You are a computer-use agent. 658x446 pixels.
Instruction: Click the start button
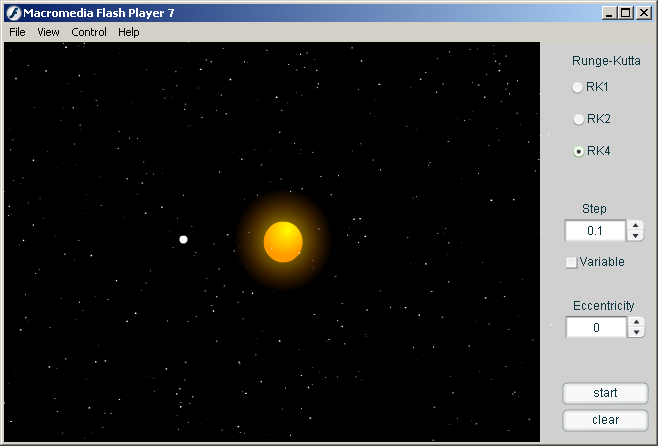(x=605, y=393)
